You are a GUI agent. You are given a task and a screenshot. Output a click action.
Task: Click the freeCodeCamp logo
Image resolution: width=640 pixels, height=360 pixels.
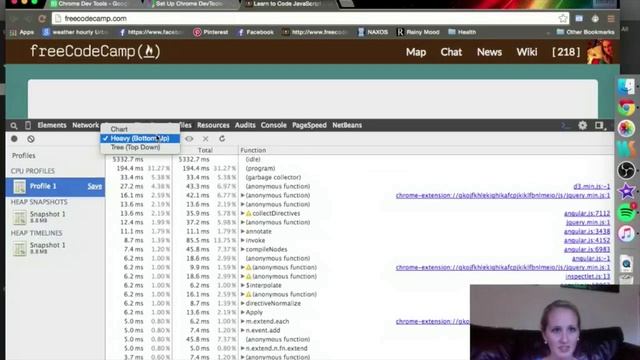click(x=95, y=52)
